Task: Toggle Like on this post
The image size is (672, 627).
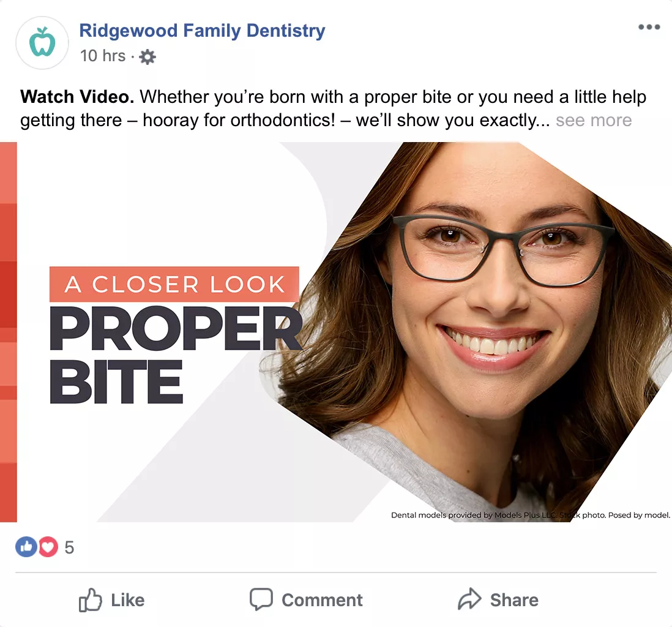Action: pyautogui.click(x=112, y=600)
